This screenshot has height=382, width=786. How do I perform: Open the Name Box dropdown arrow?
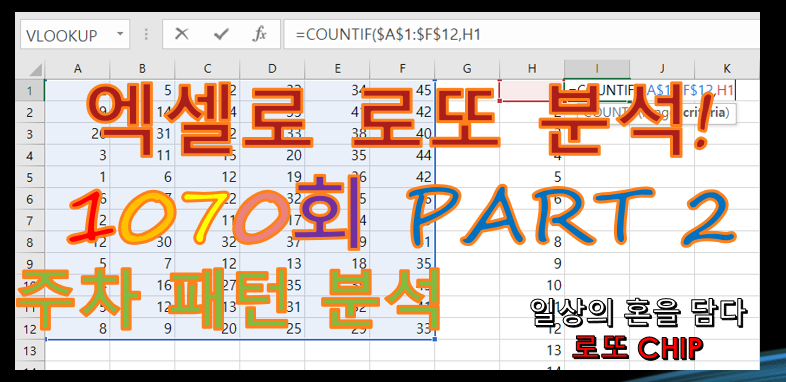point(120,34)
